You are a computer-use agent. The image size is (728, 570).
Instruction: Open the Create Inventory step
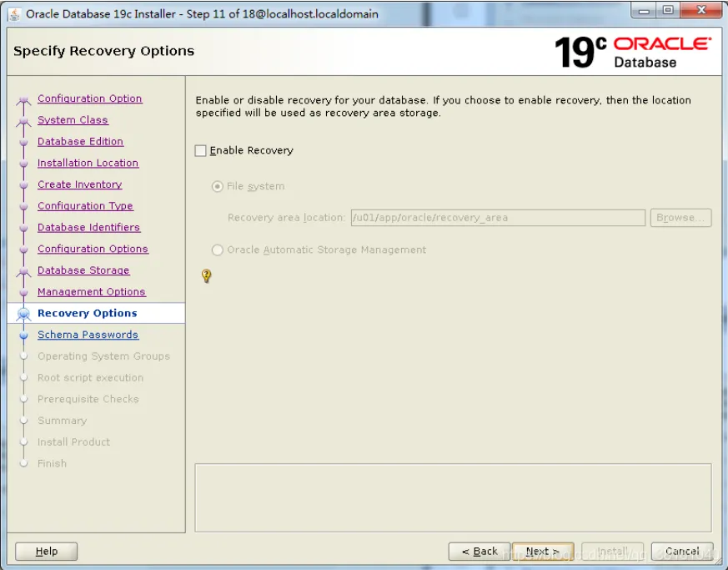(79, 184)
